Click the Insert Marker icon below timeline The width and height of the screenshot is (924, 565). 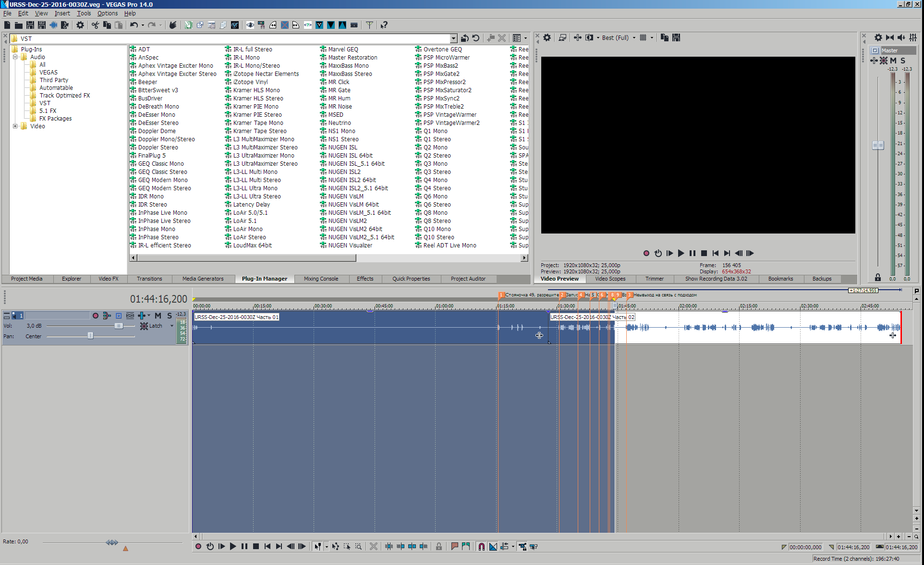[x=454, y=546]
